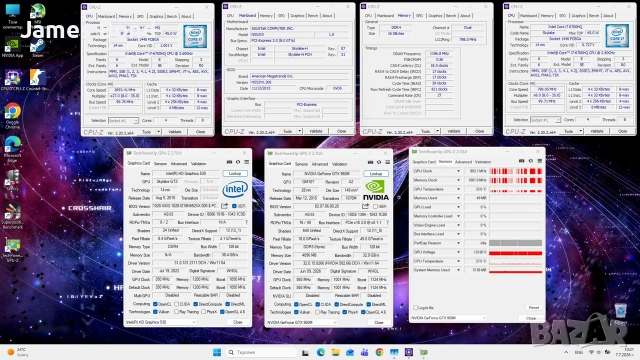Open File Explorer from the taskbar
Screen dimensions: 640x360
tap(335, 352)
